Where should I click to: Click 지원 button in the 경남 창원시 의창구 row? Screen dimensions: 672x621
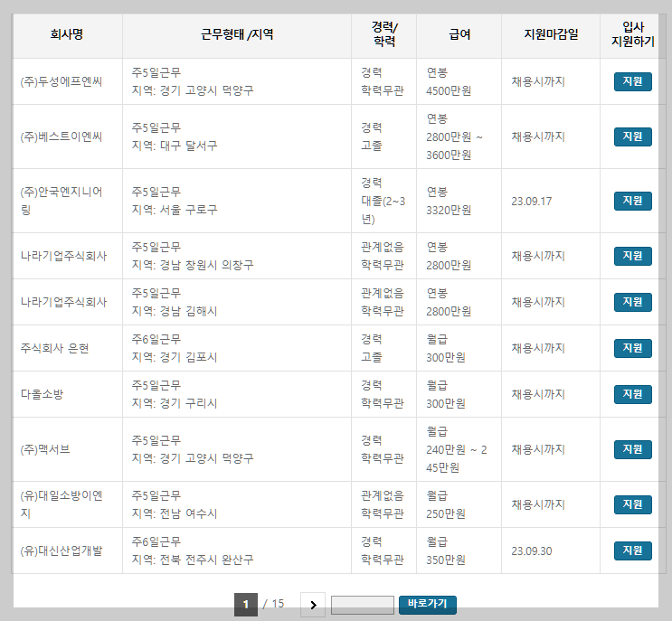pyautogui.click(x=632, y=256)
